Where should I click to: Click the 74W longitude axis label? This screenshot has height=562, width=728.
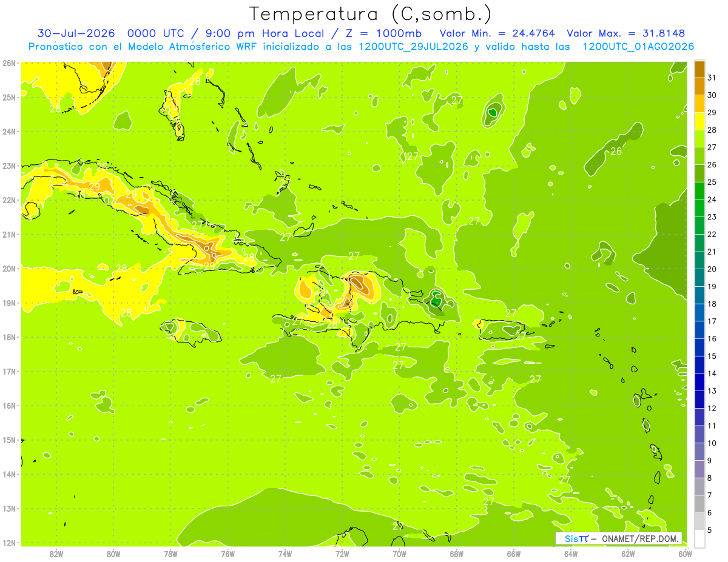click(x=285, y=554)
